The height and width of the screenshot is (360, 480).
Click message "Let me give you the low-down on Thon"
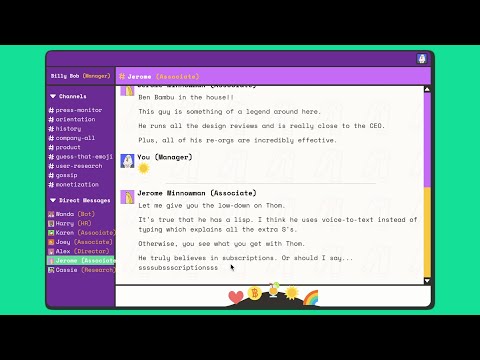pyautogui.click(x=212, y=206)
